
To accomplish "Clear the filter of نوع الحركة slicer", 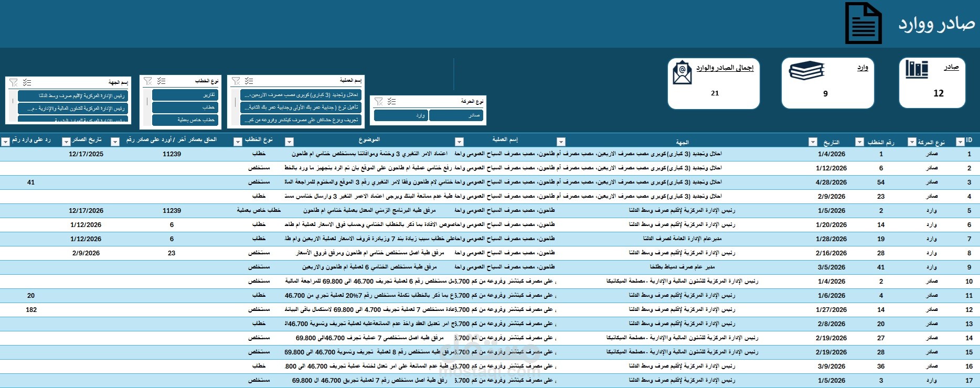I will (x=379, y=102).
